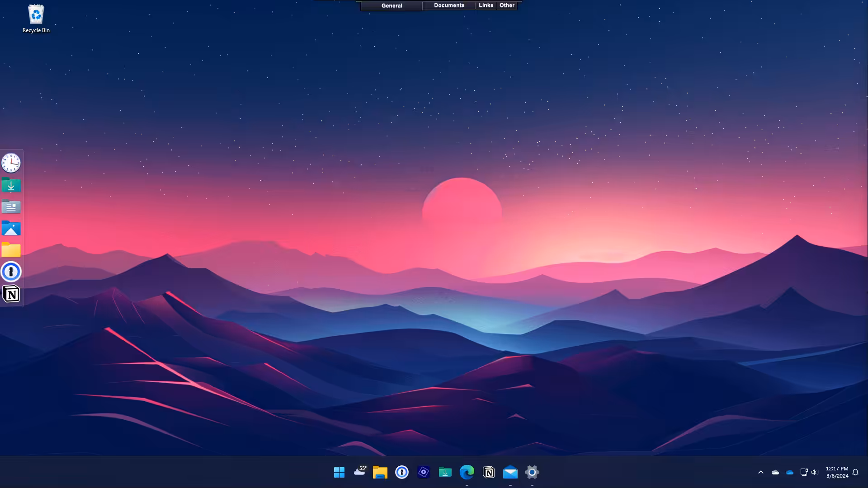The height and width of the screenshot is (488, 868).
Task: Open the Recycle Bin desktop icon
Action: tap(36, 19)
